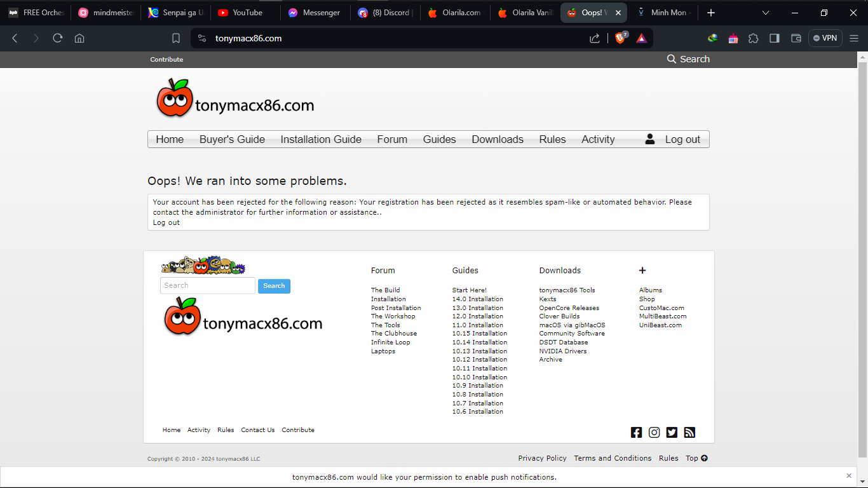Image resolution: width=868 pixels, height=488 pixels.
Task: Open the Instagram icon in footer
Action: pos(654,433)
